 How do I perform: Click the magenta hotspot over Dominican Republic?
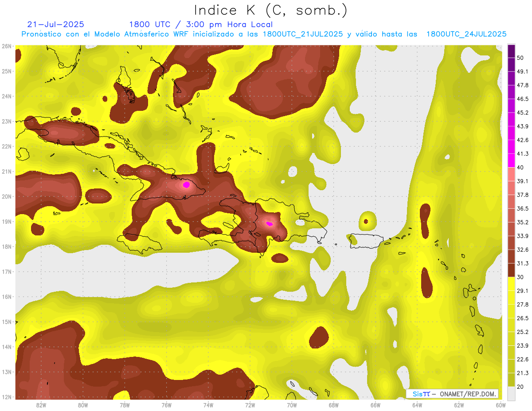pos(269,224)
